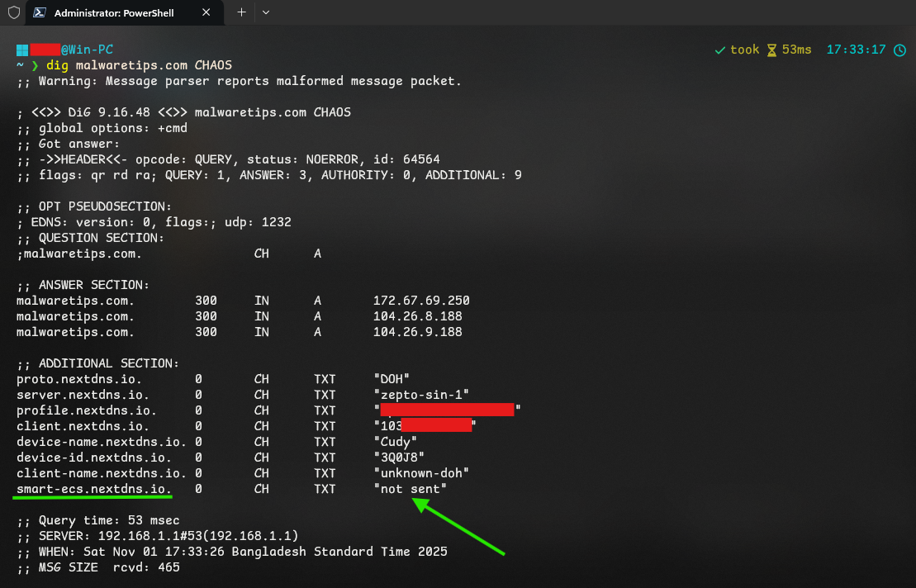Viewport: 916px width, 588px height.
Task: Click the IP address 172.67.69.250
Action: 421,301
